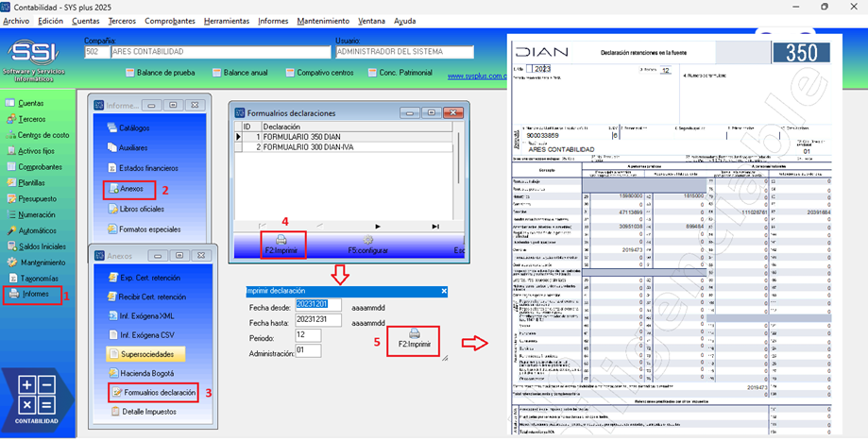Open Taxonomías sidebar item

(x=32, y=279)
